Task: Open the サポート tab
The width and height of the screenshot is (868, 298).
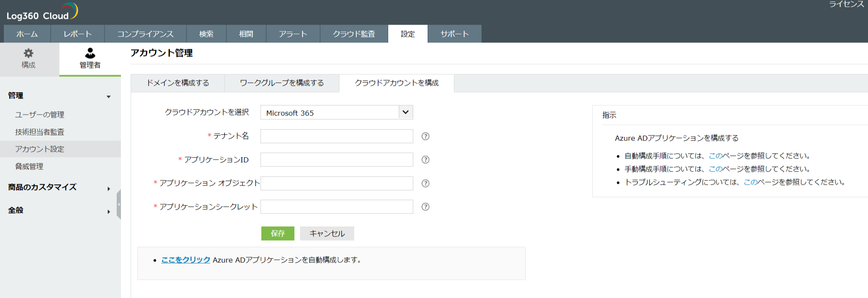Action: coord(455,34)
